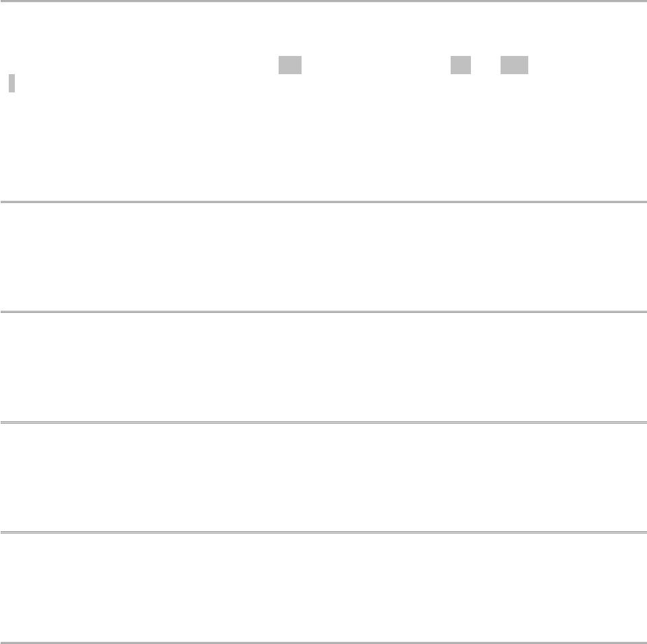Click inside the empty second section
647x644 pixels.
pos(323,257)
